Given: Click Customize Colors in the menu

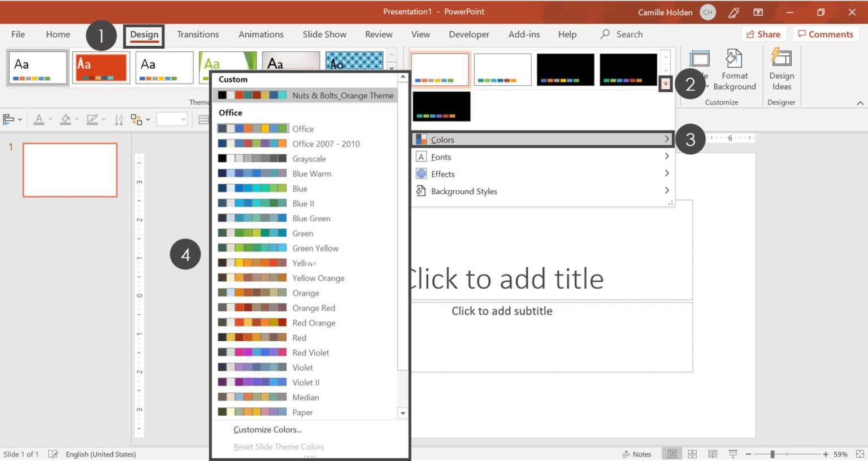Looking at the screenshot, I should pos(267,429).
